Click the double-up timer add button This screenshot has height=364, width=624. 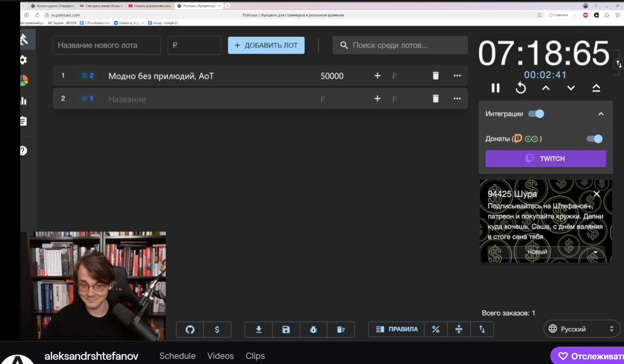596,88
